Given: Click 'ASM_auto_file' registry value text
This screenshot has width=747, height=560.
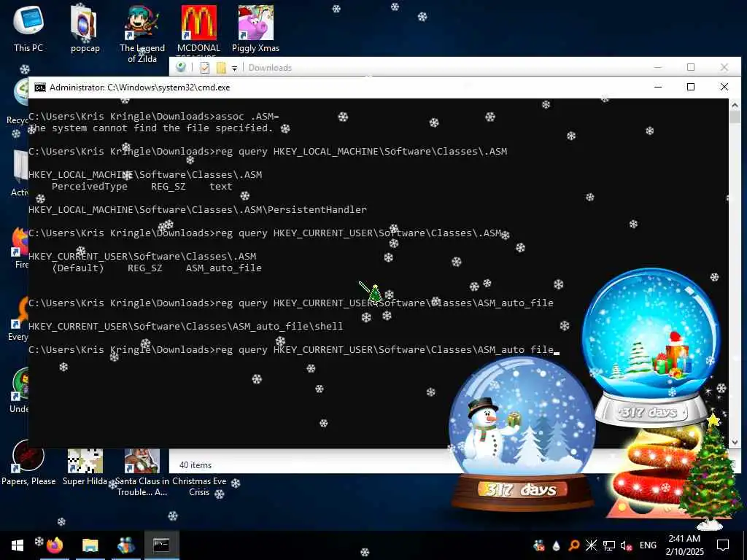Looking at the screenshot, I should pos(223,268).
